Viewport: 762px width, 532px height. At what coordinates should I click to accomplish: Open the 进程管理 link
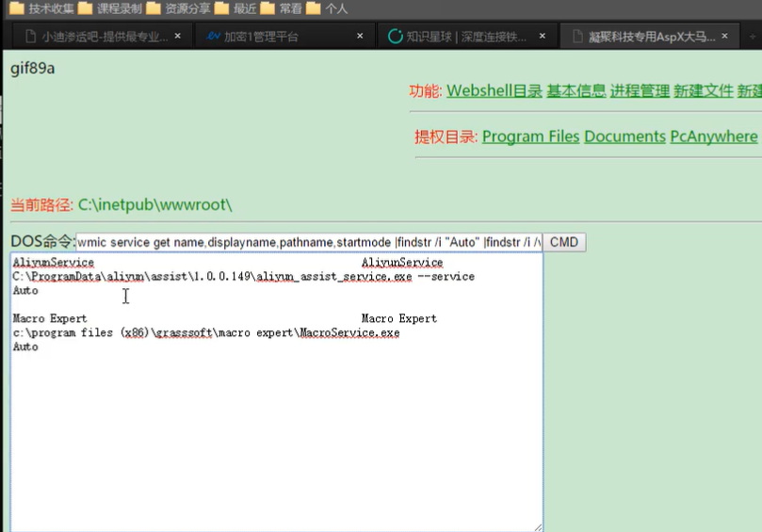click(640, 90)
